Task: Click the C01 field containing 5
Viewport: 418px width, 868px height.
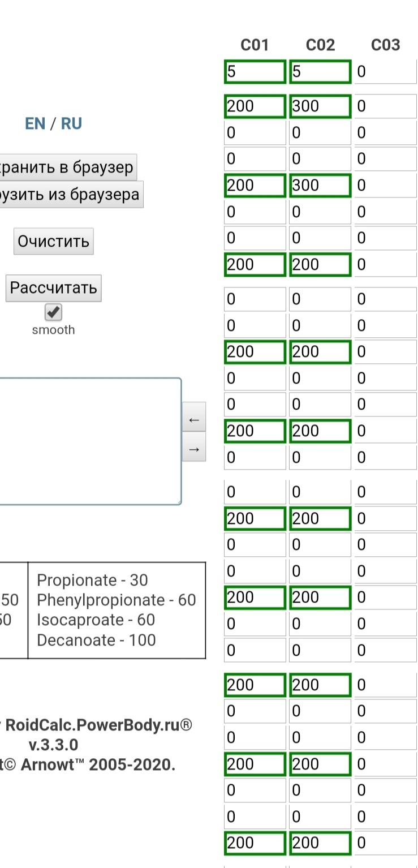Action: tap(255, 72)
